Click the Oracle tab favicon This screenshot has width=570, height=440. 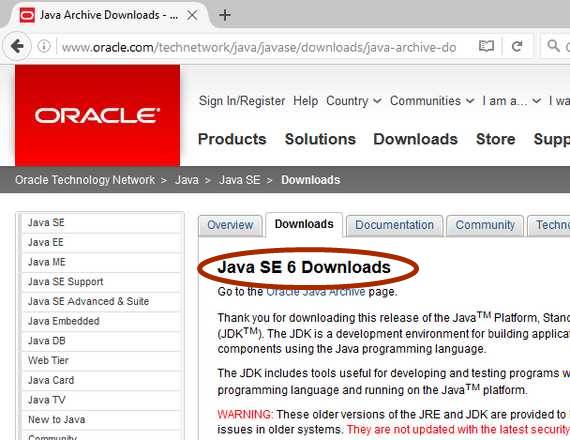27,15
